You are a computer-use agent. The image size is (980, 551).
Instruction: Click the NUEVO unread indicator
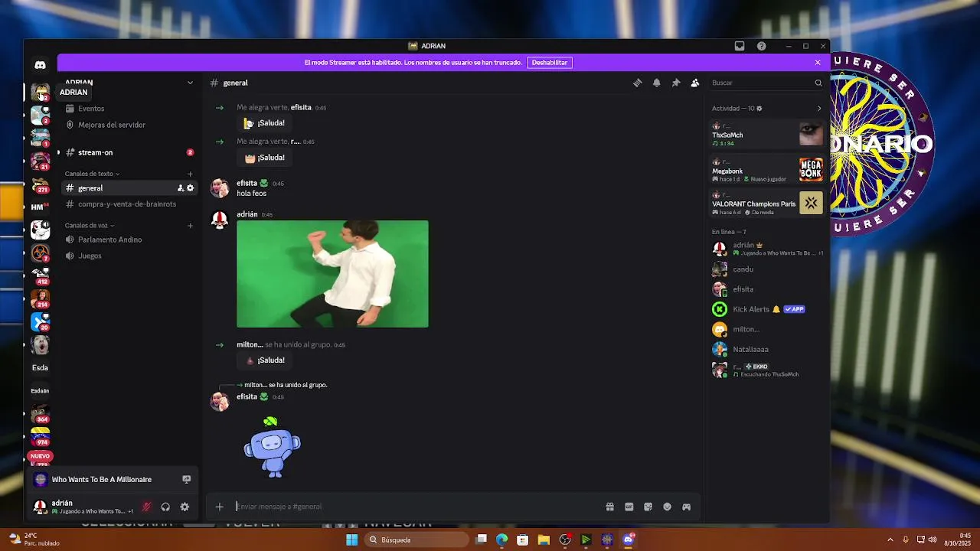click(40, 456)
